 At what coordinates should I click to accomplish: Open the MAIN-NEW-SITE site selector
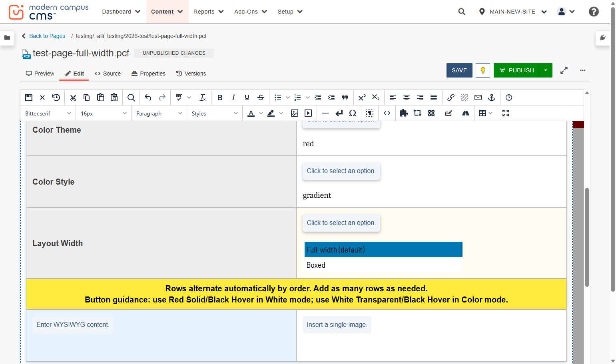[x=513, y=12]
